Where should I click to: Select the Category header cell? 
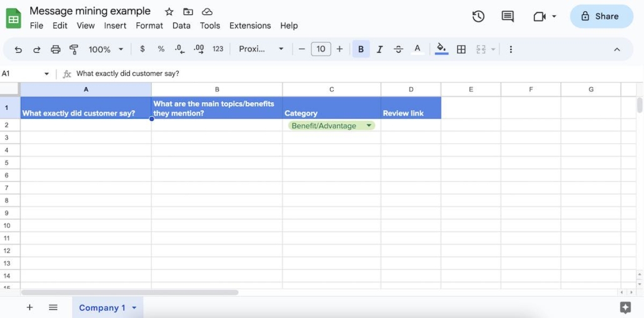[x=331, y=108]
